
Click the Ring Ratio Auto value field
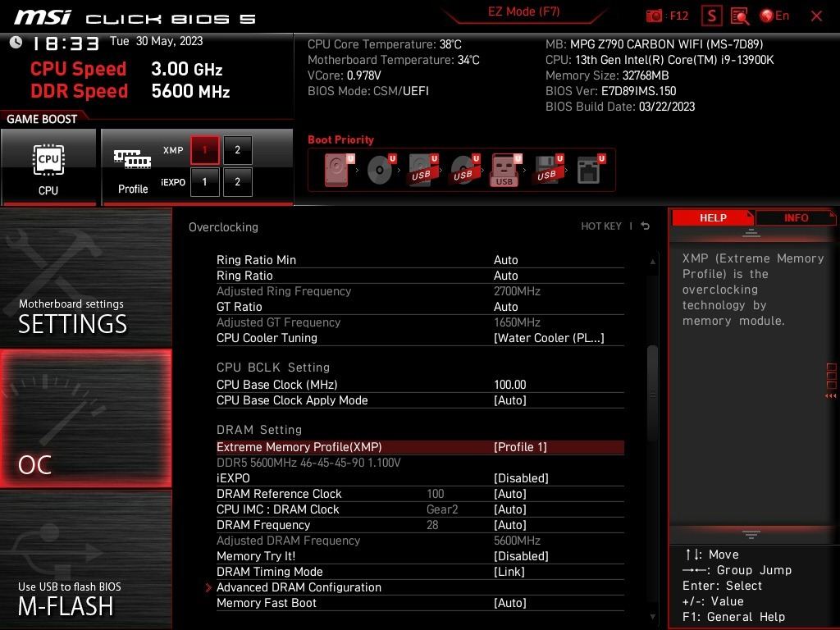tap(505, 276)
